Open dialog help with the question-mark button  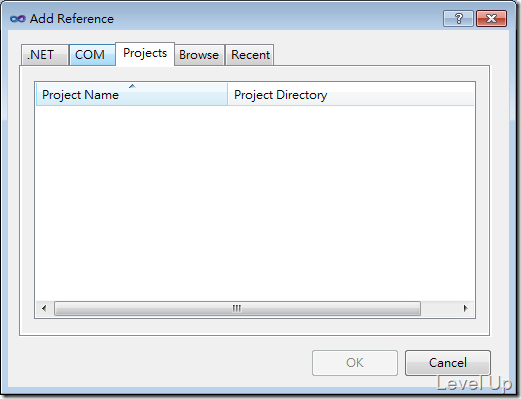pyautogui.click(x=458, y=18)
